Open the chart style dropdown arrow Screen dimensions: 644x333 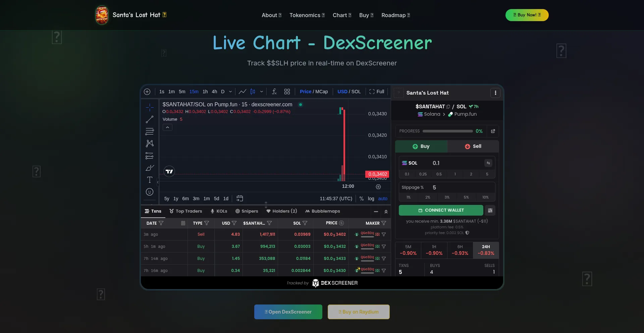tap(262, 92)
